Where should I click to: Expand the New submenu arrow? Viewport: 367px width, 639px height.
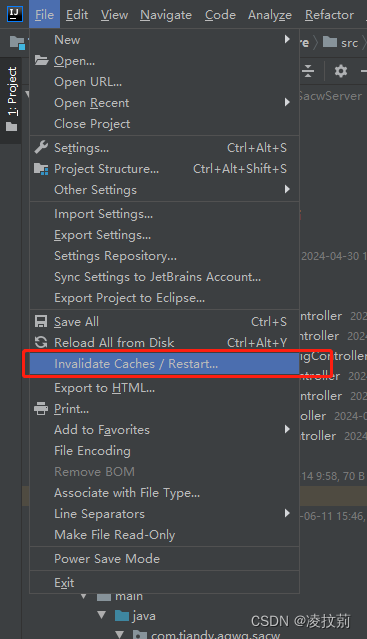287,39
